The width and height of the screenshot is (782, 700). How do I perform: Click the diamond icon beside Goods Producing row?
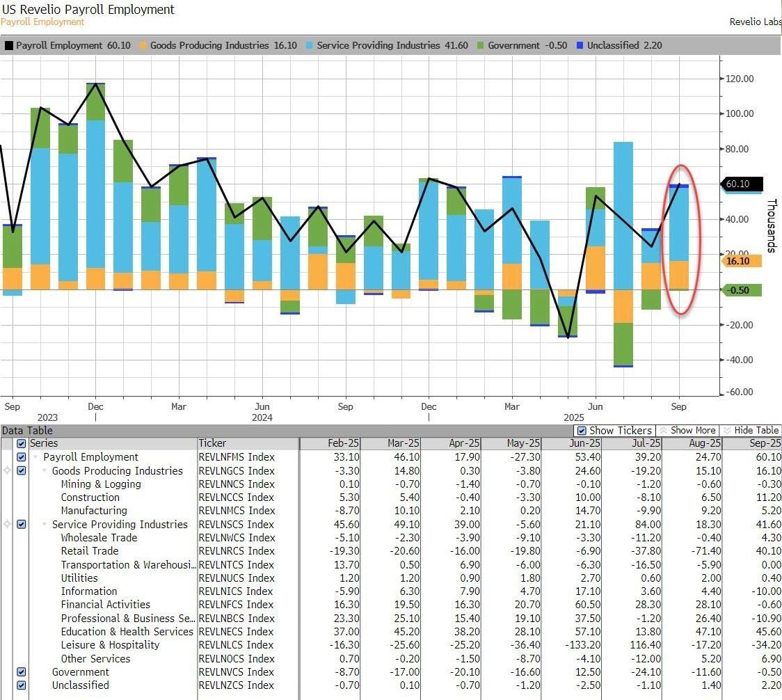click(8, 471)
